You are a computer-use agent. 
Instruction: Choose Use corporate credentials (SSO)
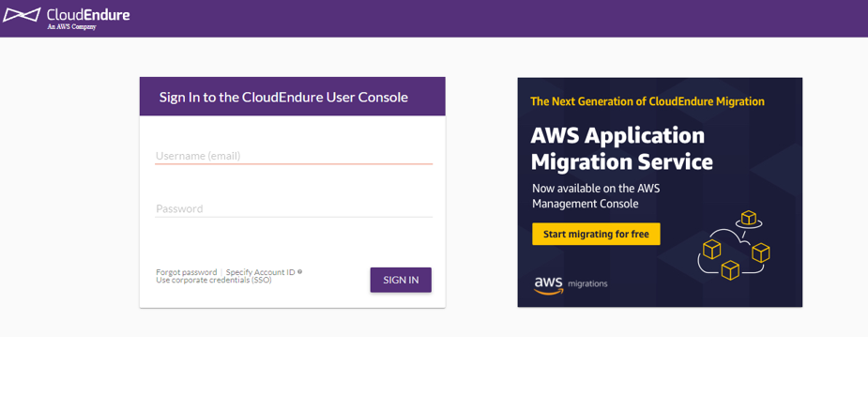click(214, 281)
